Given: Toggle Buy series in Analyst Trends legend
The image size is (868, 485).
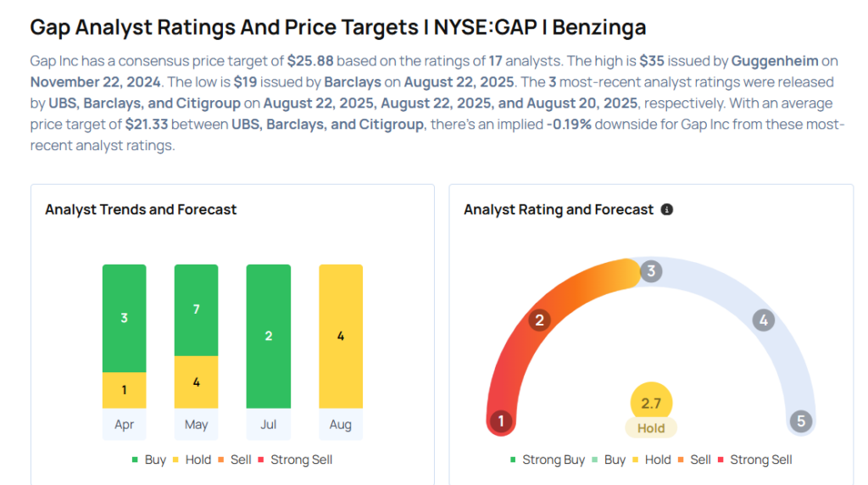Looking at the screenshot, I should click(x=148, y=460).
